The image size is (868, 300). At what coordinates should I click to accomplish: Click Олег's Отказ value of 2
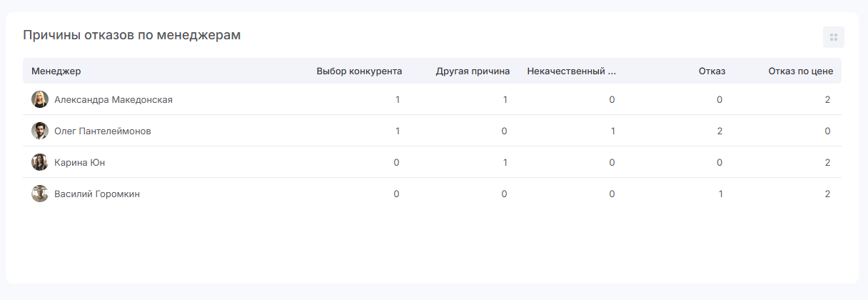[x=720, y=131]
